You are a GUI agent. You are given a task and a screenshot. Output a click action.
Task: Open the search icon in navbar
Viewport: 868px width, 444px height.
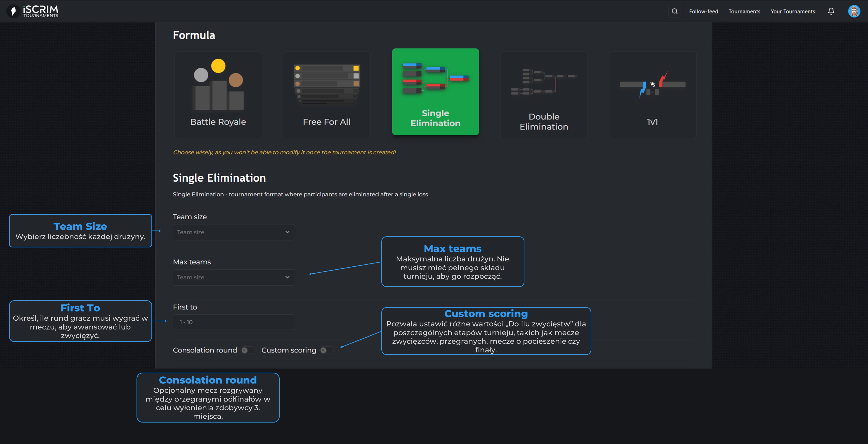point(674,11)
